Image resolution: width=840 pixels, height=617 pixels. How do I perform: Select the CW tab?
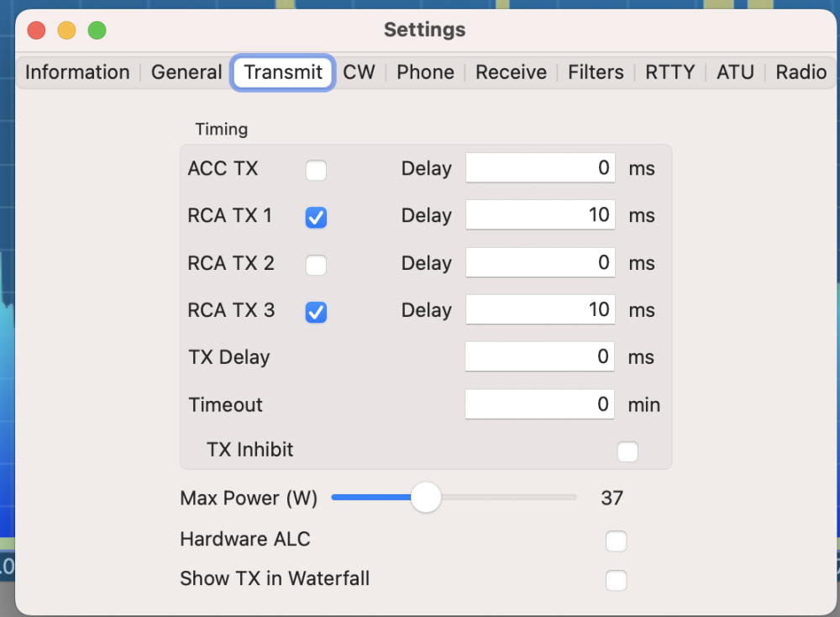(359, 72)
